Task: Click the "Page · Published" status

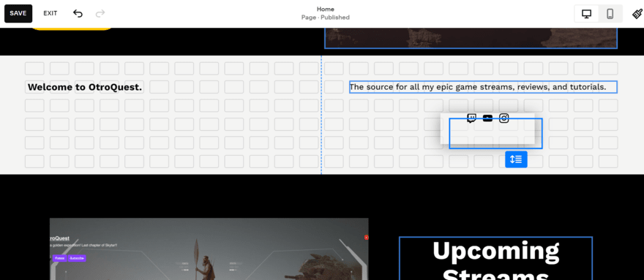Action: [x=325, y=18]
